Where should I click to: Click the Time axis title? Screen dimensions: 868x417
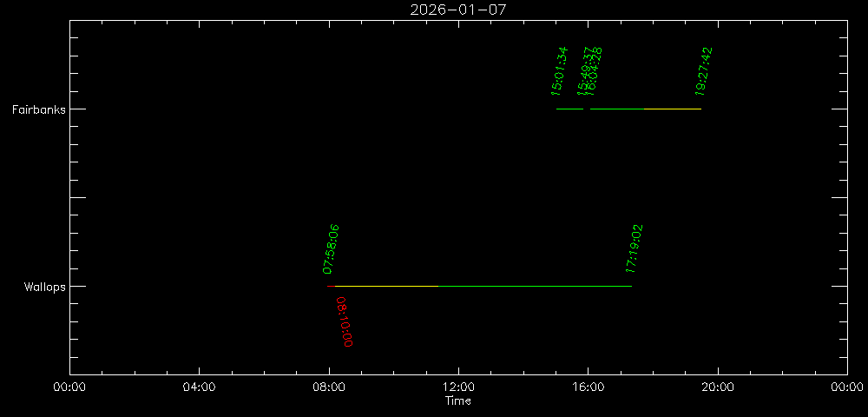tap(457, 400)
